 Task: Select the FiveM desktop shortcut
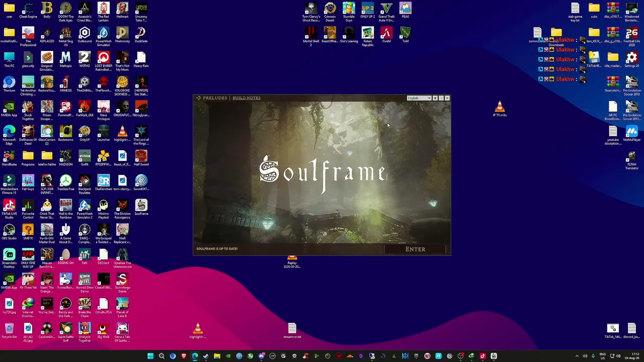tap(386, 35)
